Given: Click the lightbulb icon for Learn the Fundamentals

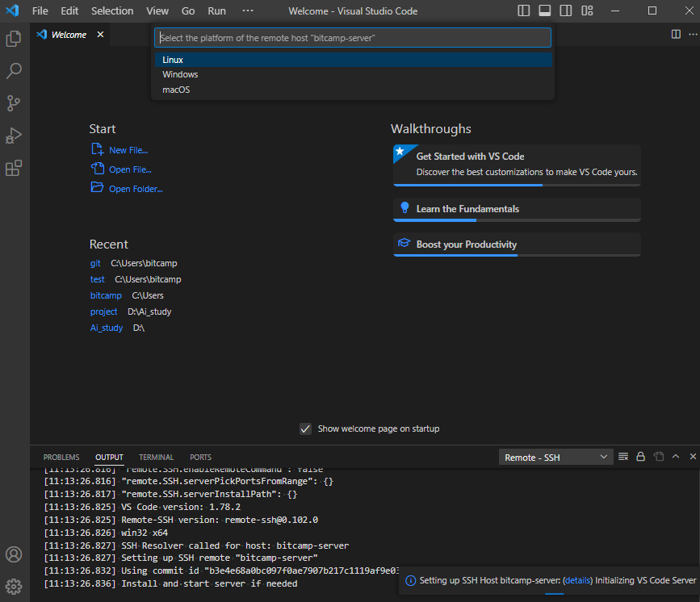Looking at the screenshot, I should (404, 207).
